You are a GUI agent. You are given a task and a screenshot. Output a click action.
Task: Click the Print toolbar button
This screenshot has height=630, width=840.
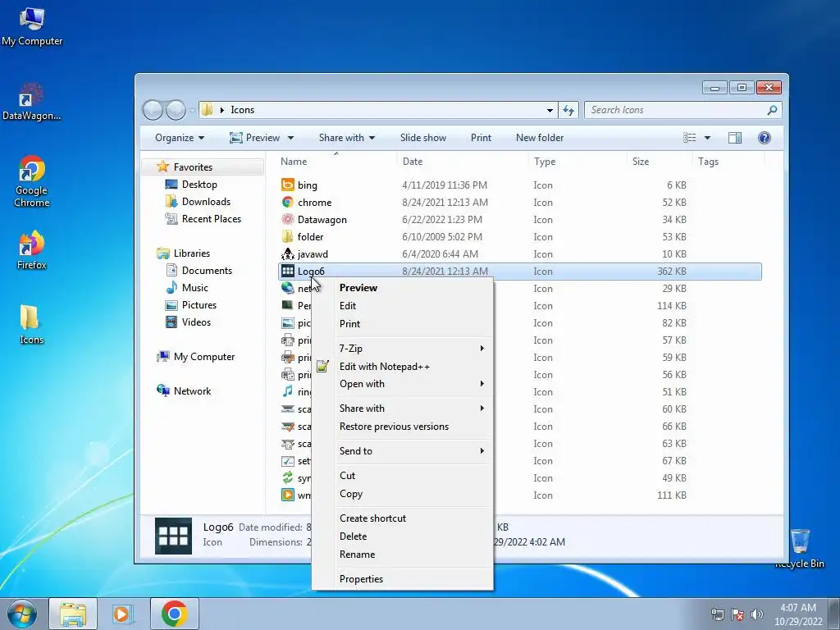tap(481, 138)
